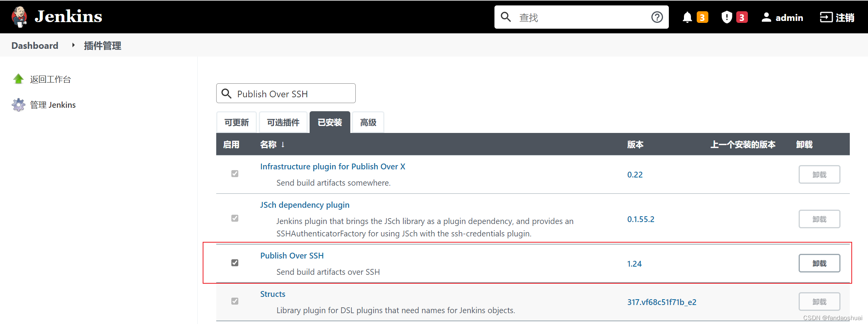Click the 注销 logout button
Screen dimensions: 868x324
tap(837, 17)
